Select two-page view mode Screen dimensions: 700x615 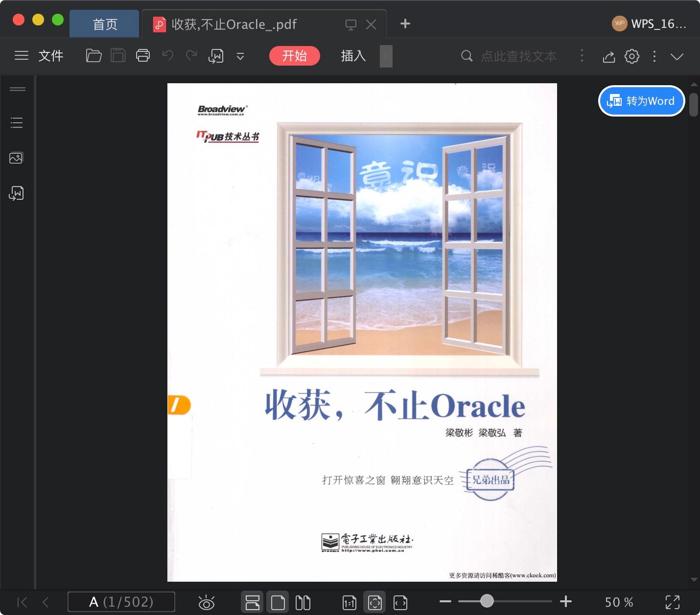(303, 602)
